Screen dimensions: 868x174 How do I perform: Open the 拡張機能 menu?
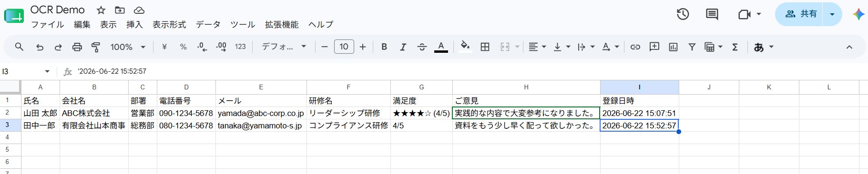click(x=282, y=24)
